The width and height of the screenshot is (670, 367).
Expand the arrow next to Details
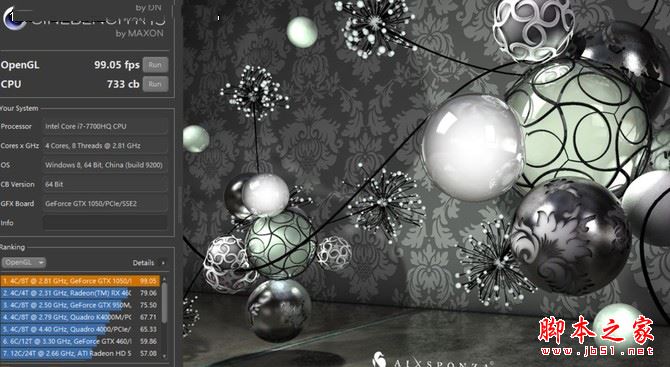(x=163, y=263)
